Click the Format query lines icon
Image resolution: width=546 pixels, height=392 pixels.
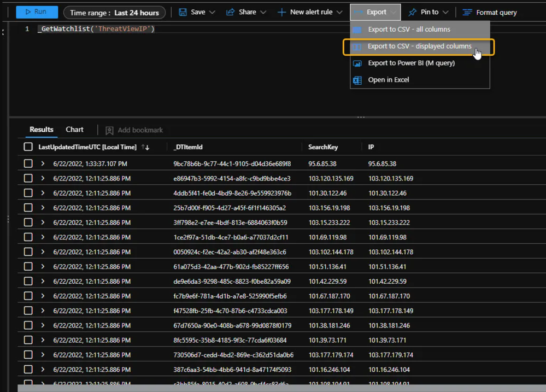pos(467,13)
